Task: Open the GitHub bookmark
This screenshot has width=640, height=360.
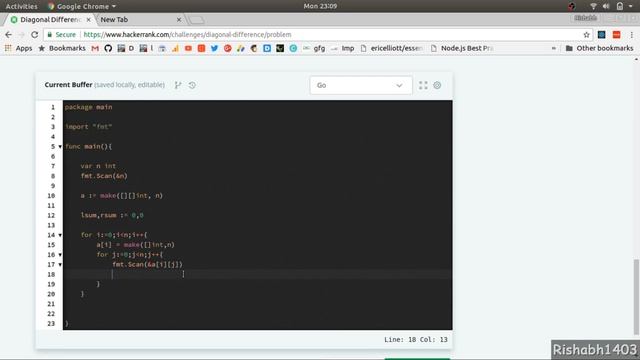Action: pos(108,48)
